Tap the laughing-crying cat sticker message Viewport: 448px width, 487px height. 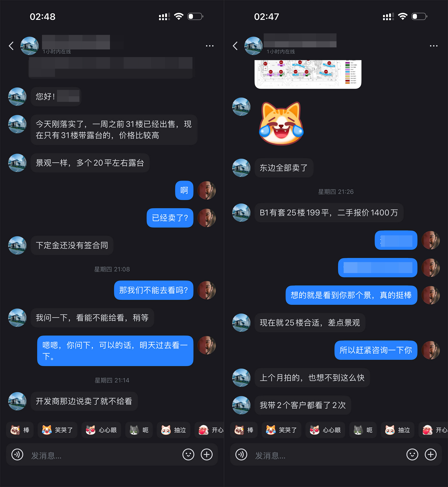(x=281, y=124)
